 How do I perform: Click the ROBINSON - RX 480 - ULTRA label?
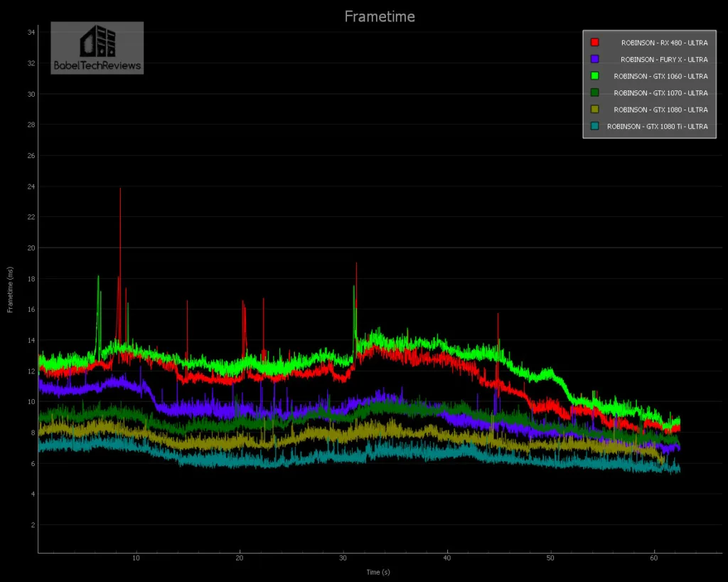click(x=664, y=43)
